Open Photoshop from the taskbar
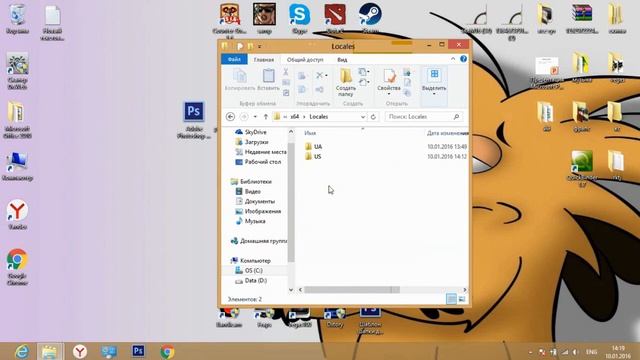This screenshot has height=360, width=640. (x=138, y=351)
